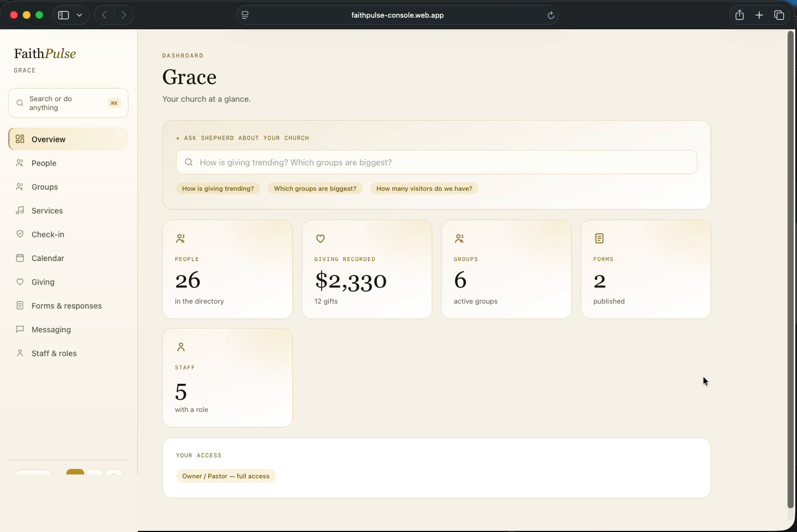Click the 'YOUR ACCESS' section label

tap(199, 456)
